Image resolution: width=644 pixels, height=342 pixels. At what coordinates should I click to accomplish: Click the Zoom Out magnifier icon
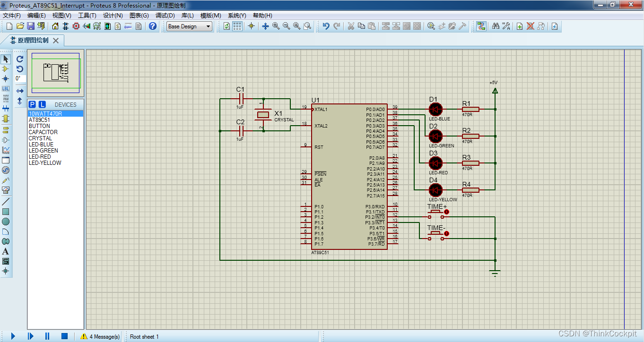point(286,26)
